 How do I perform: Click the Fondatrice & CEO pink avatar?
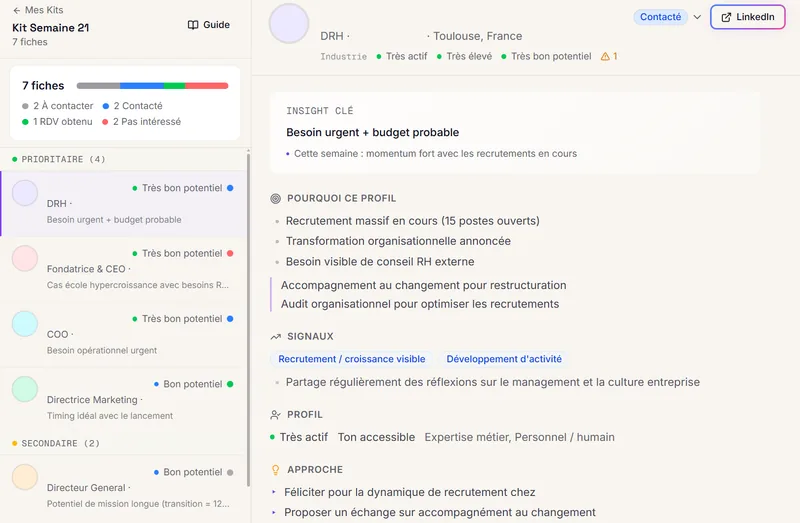[x=25, y=258]
